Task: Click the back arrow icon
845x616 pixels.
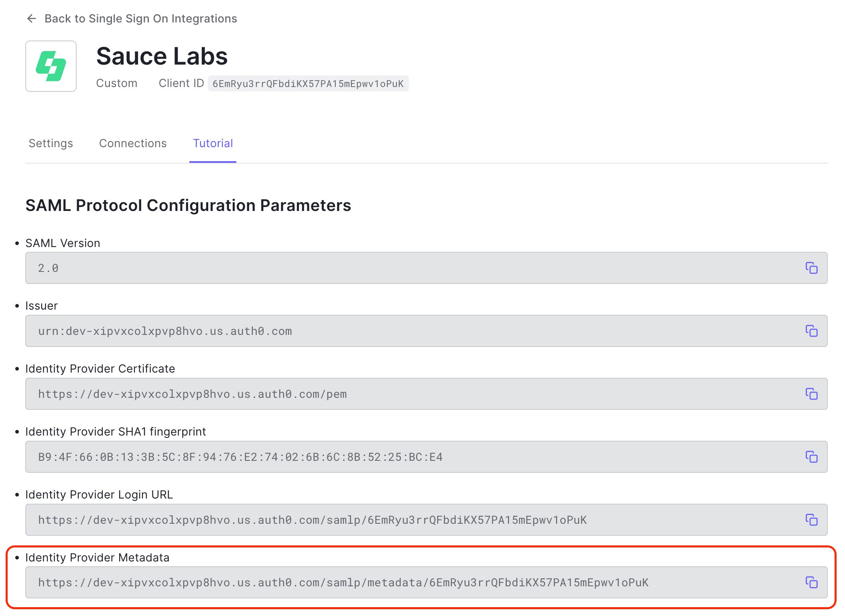Action: (x=32, y=18)
